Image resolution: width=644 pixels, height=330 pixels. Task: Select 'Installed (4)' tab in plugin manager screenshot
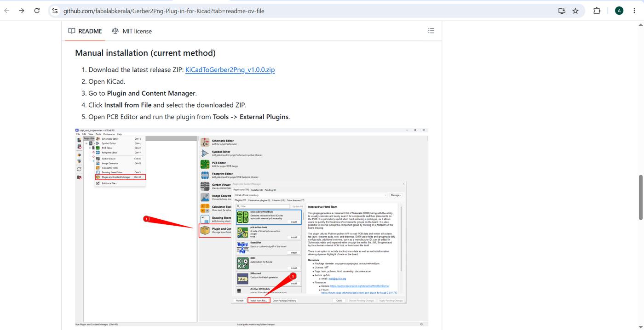point(257,190)
